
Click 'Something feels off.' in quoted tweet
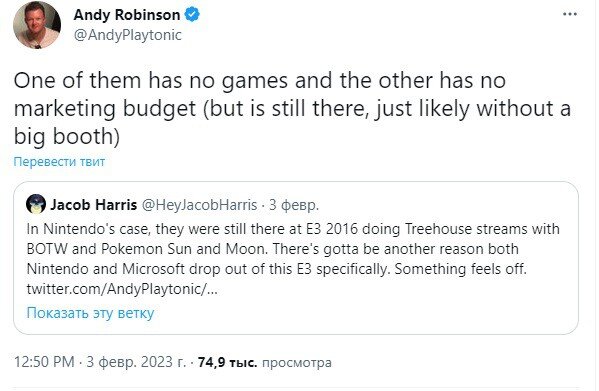pyautogui.click(x=461, y=269)
